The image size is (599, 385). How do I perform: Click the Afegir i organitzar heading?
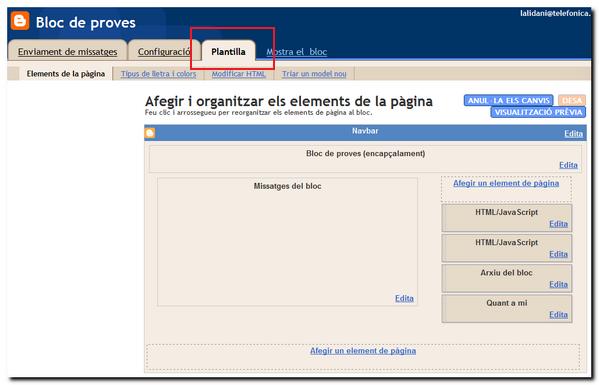point(289,101)
